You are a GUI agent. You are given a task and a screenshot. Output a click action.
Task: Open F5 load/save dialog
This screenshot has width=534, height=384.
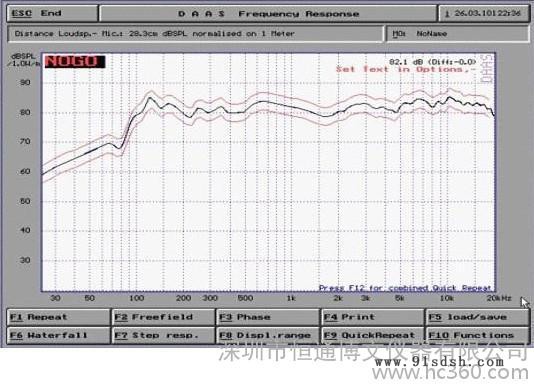[477, 317]
